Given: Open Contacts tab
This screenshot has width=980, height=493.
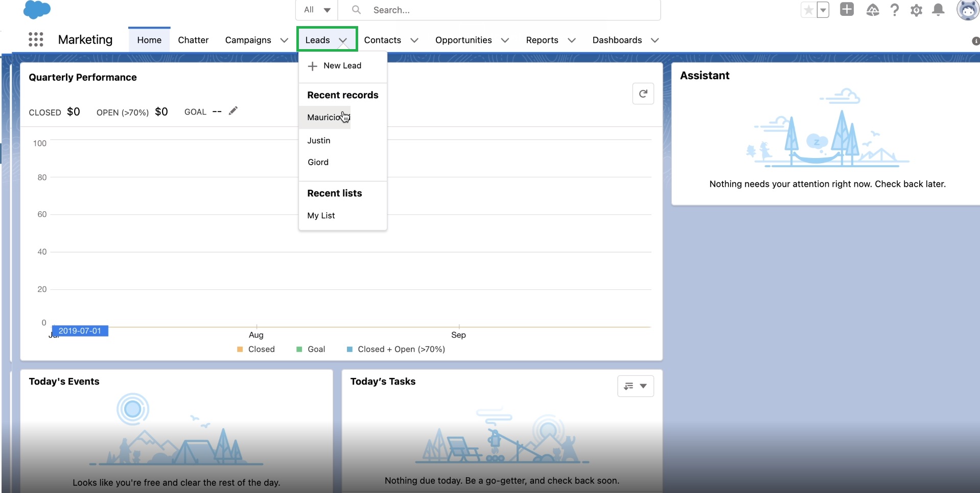Looking at the screenshot, I should tap(382, 40).
